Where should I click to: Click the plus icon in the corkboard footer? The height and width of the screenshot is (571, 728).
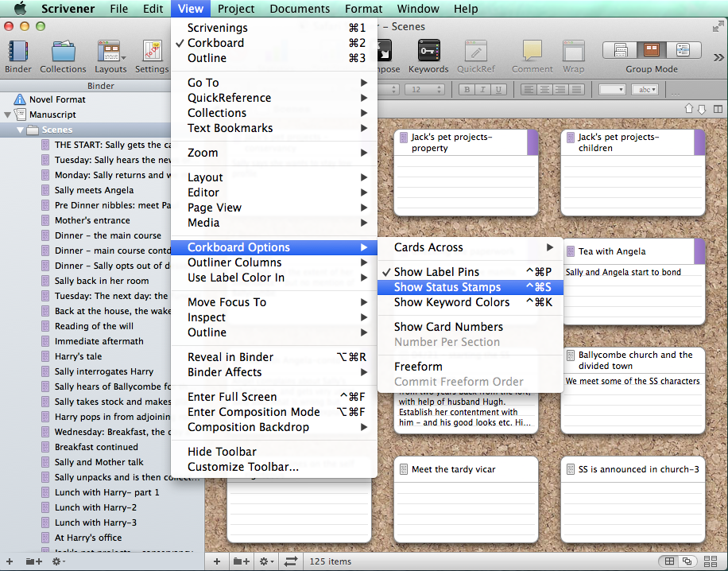coord(217,561)
